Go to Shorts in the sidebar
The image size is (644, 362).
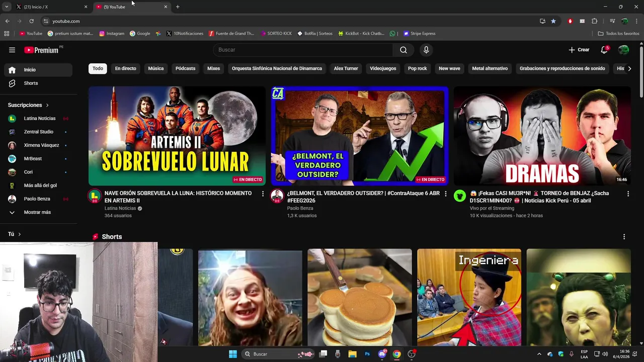[x=38, y=83]
